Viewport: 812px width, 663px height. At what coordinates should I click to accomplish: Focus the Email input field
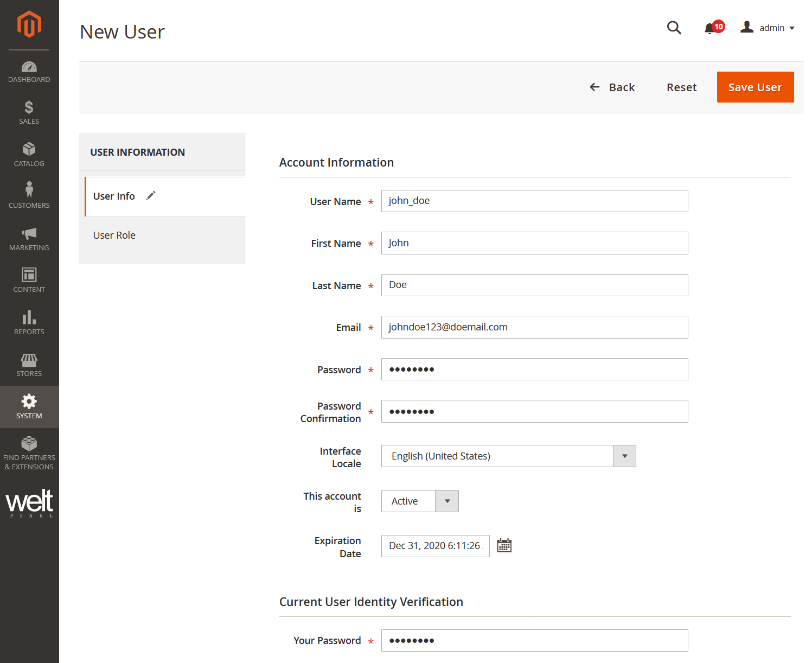pyautogui.click(x=535, y=327)
